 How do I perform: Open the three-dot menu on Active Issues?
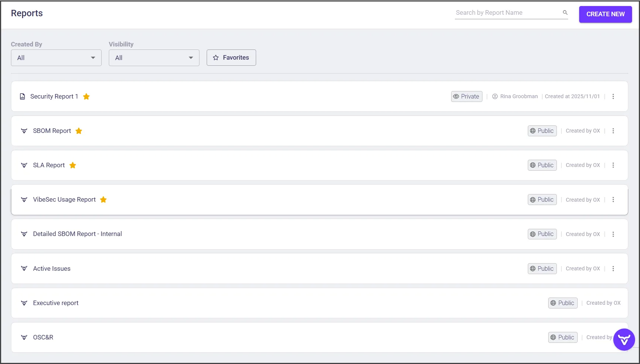[613, 268]
